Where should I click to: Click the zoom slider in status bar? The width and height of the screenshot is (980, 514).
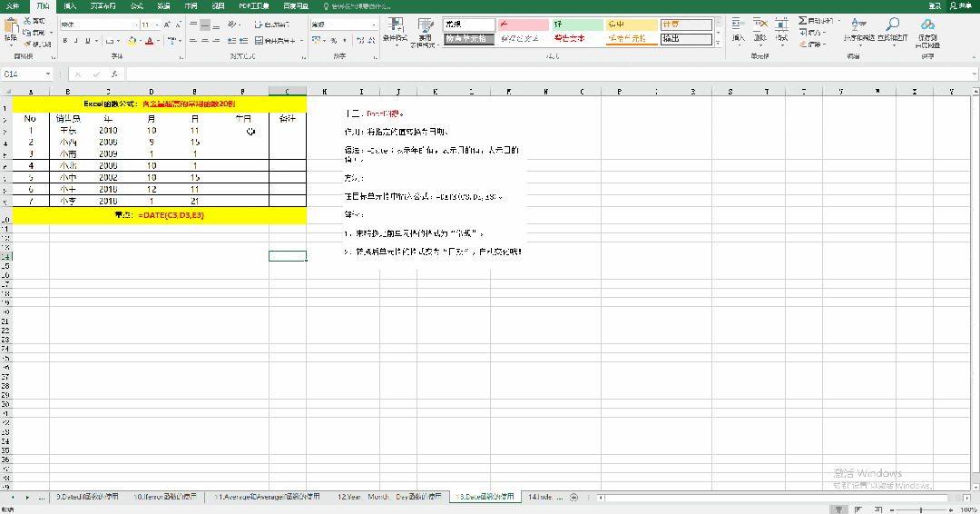[x=921, y=509]
